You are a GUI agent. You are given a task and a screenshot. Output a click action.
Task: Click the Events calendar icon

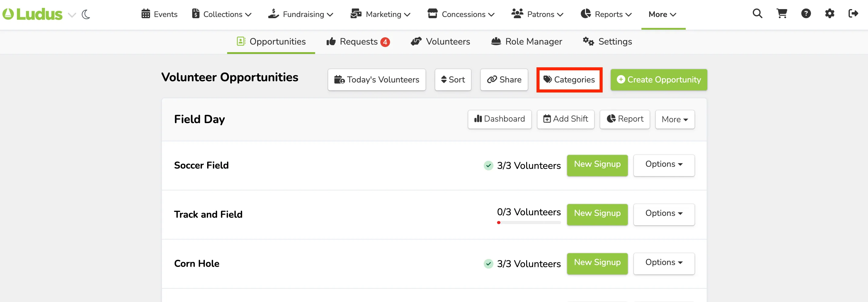point(146,14)
